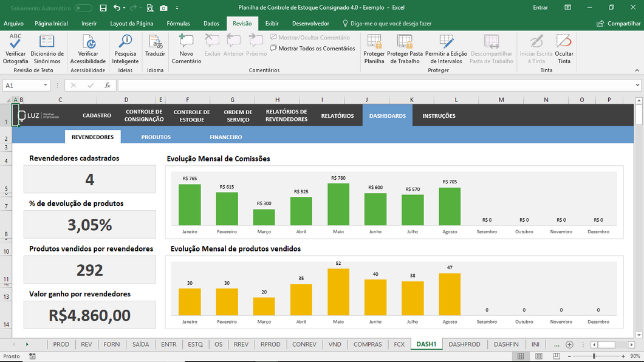Click the LUZ logo

pos(39,116)
